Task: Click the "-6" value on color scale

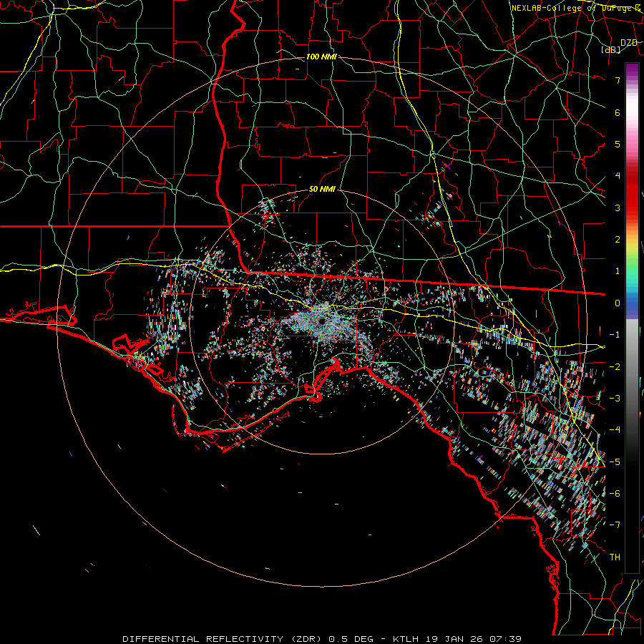Action: tap(615, 494)
